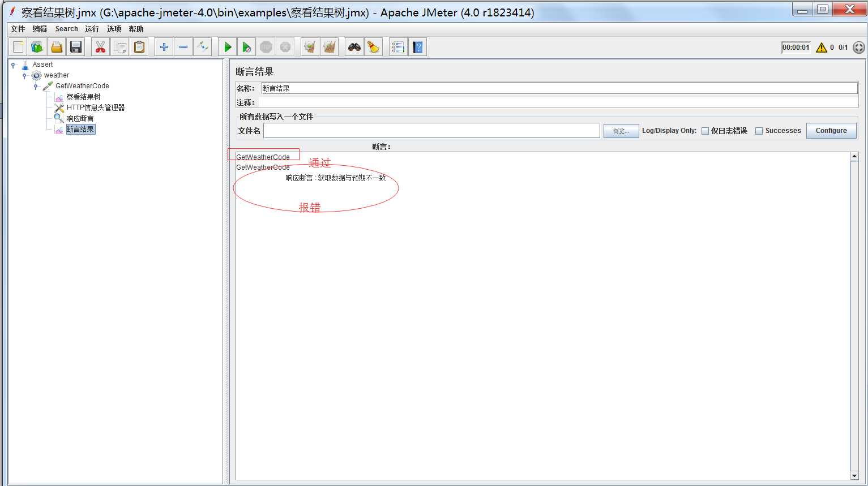Open the 文件 menu
This screenshot has width=868, height=486.
pos(18,29)
